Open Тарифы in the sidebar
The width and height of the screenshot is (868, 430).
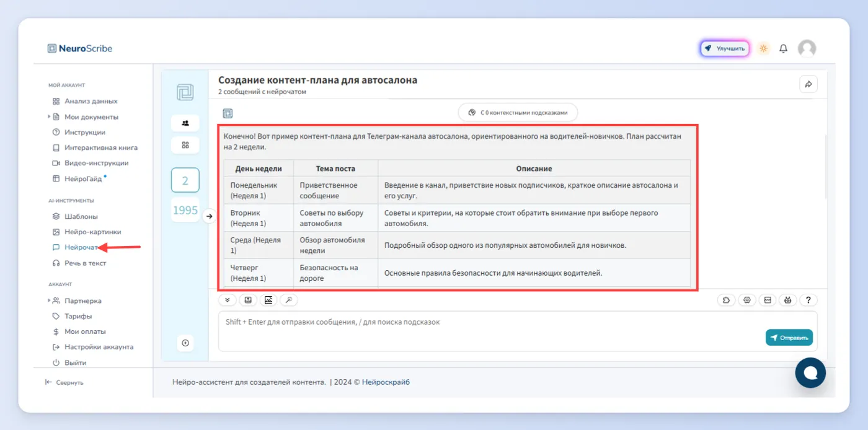click(x=72, y=316)
